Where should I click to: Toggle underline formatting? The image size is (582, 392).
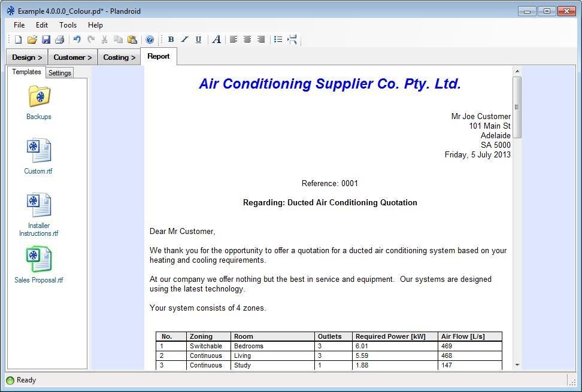(x=199, y=39)
